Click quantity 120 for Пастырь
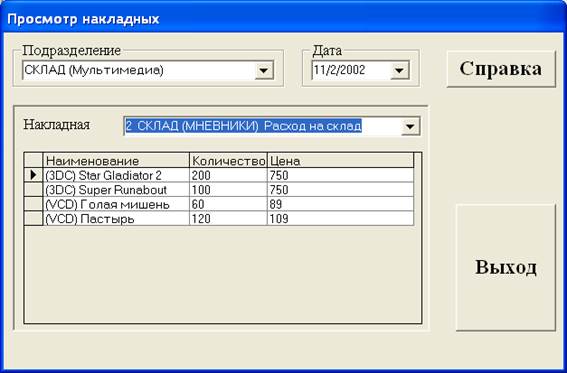The height and width of the screenshot is (373, 567). [x=228, y=219]
